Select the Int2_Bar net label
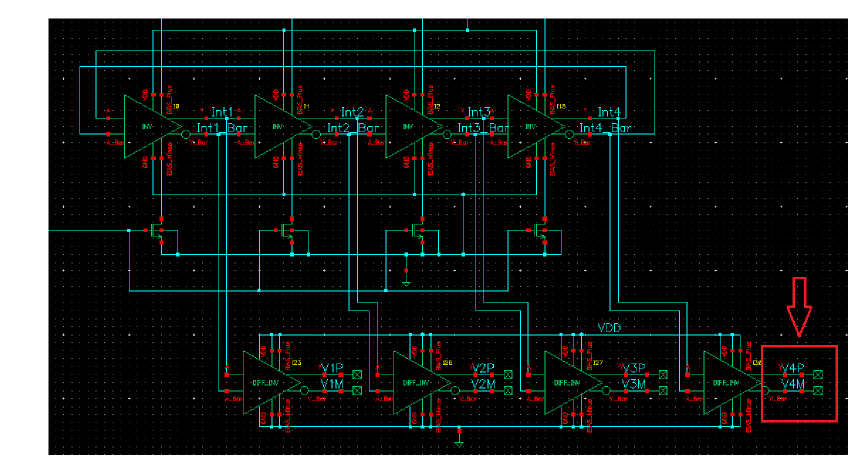860x468 pixels. [x=354, y=128]
